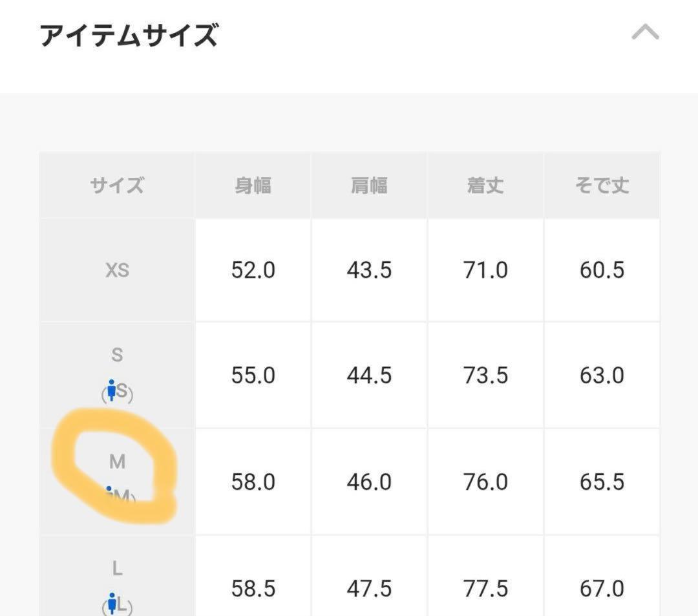Click the 76.0 length value for M

pyautogui.click(x=485, y=482)
